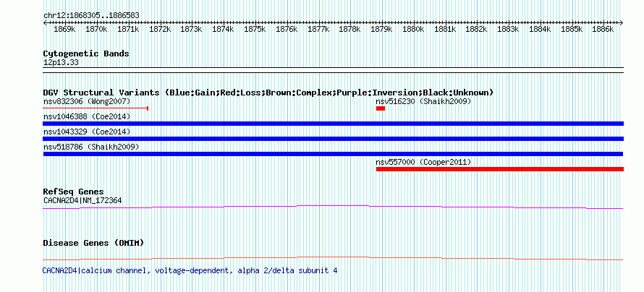Click the nsv1043329 (Coe2014) variant label
644x292 pixels.
pyautogui.click(x=87, y=132)
